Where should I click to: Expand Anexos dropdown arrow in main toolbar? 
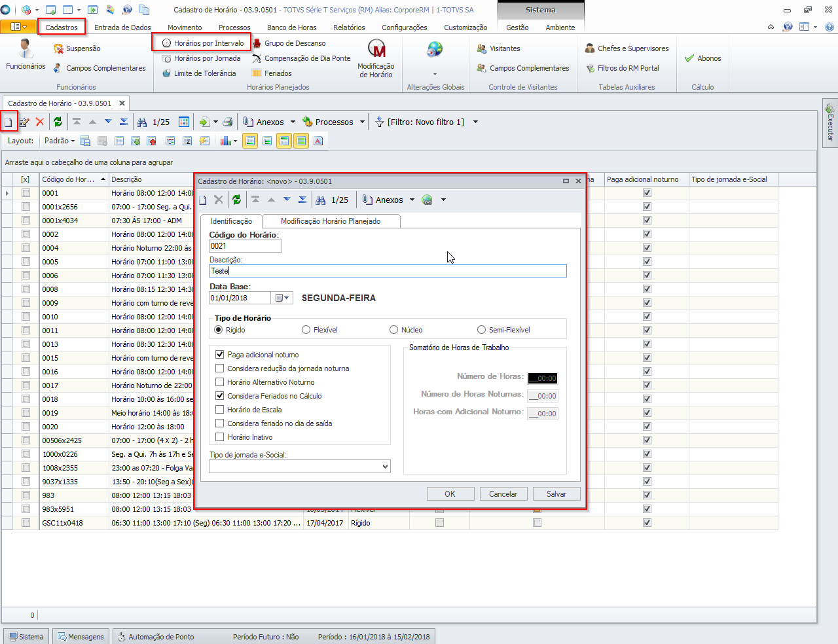293,122
